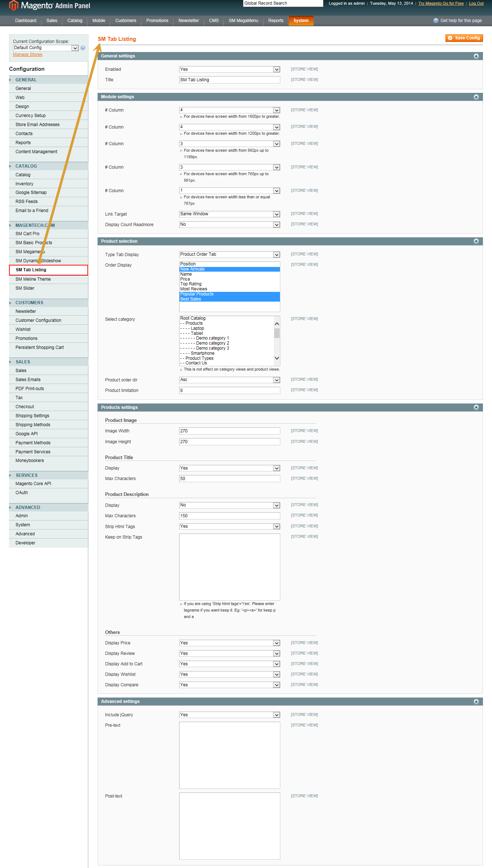Click scroll-up arrow of category list
492x868 pixels.
(x=277, y=324)
